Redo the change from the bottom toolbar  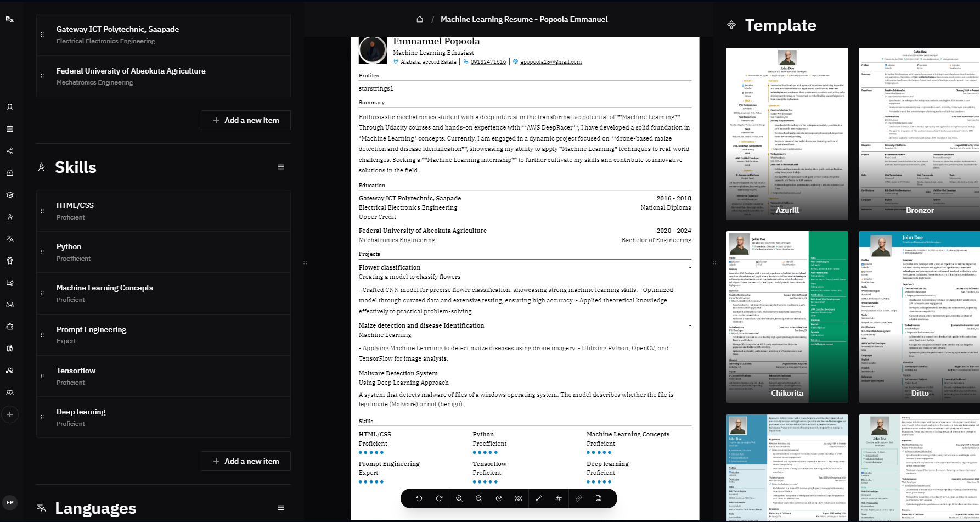(x=439, y=498)
